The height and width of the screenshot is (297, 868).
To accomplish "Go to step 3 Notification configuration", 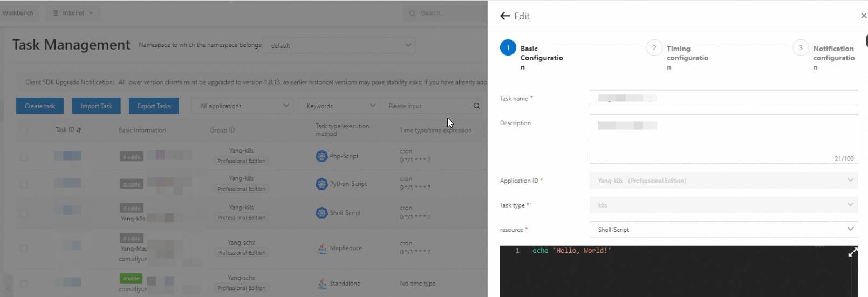I will (801, 48).
